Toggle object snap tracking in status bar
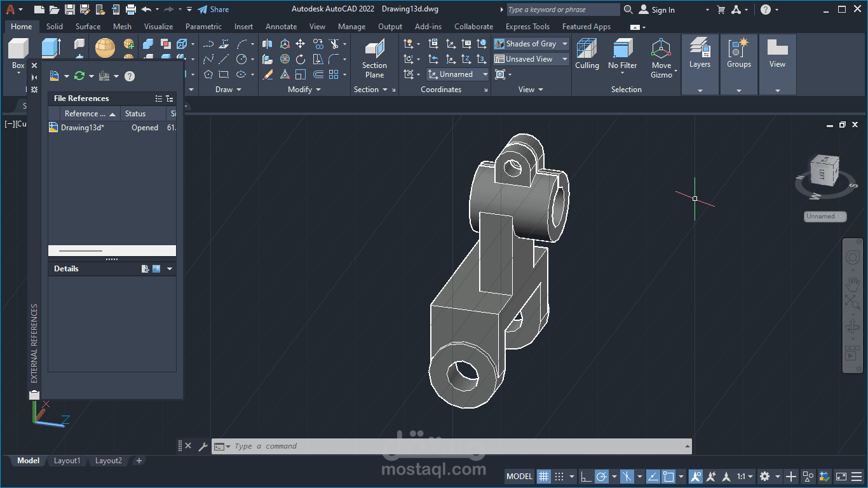The image size is (868, 488). pyautogui.click(x=653, y=476)
